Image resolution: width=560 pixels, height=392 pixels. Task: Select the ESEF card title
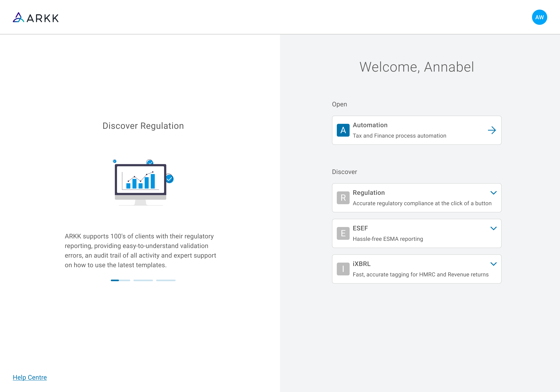pyautogui.click(x=360, y=228)
